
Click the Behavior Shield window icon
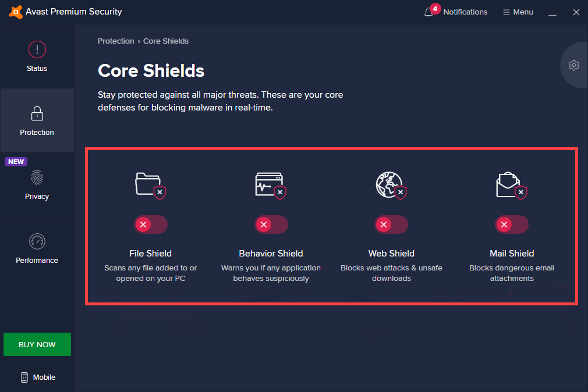point(269,184)
